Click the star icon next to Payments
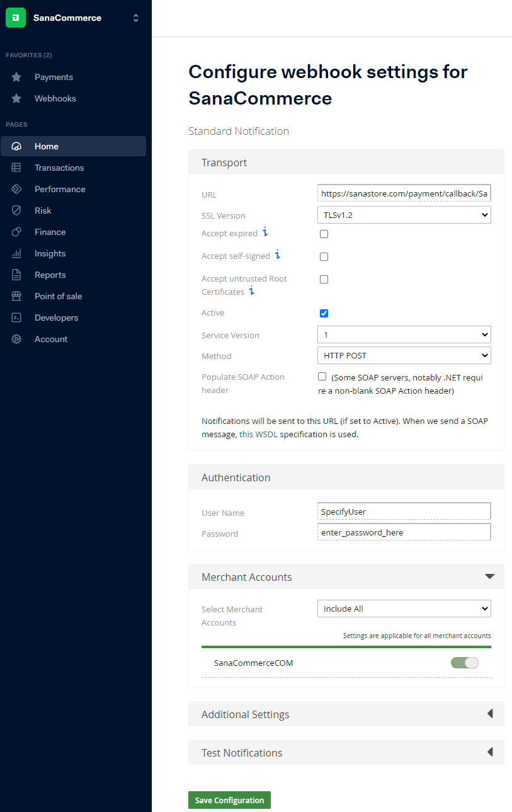This screenshot has width=512, height=812. [16, 77]
